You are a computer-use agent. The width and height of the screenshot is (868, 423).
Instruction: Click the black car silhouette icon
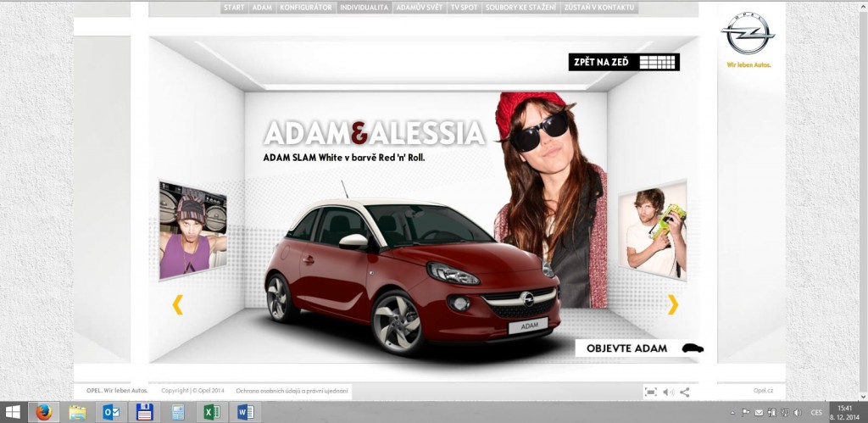pos(693,348)
